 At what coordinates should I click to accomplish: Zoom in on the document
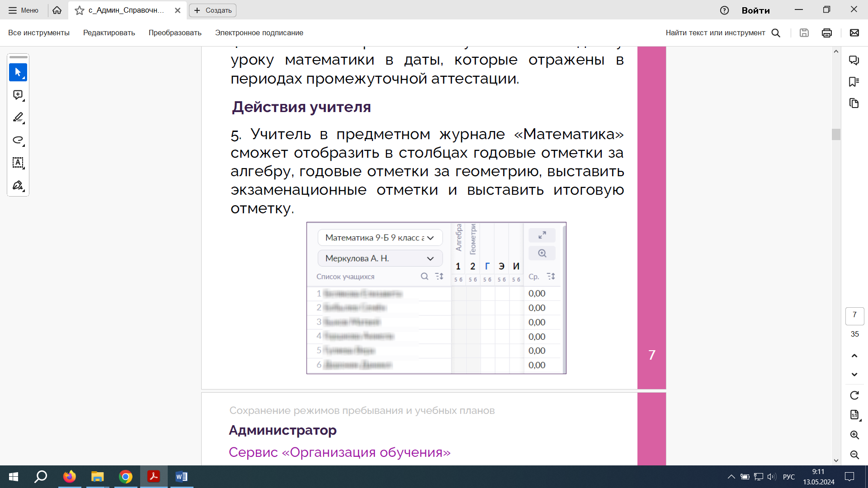click(854, 435)
